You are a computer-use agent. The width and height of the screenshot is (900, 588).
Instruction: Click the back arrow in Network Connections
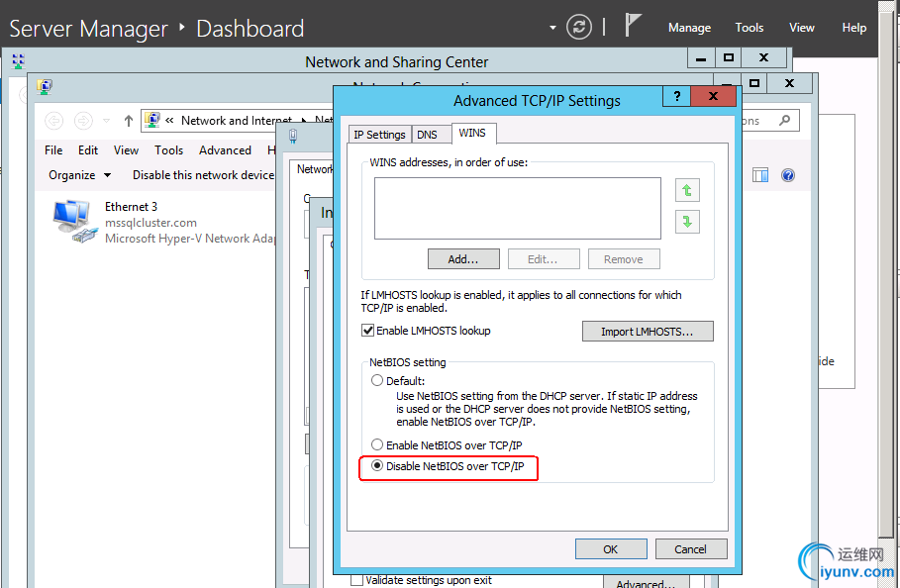click(x=53, y=121)
